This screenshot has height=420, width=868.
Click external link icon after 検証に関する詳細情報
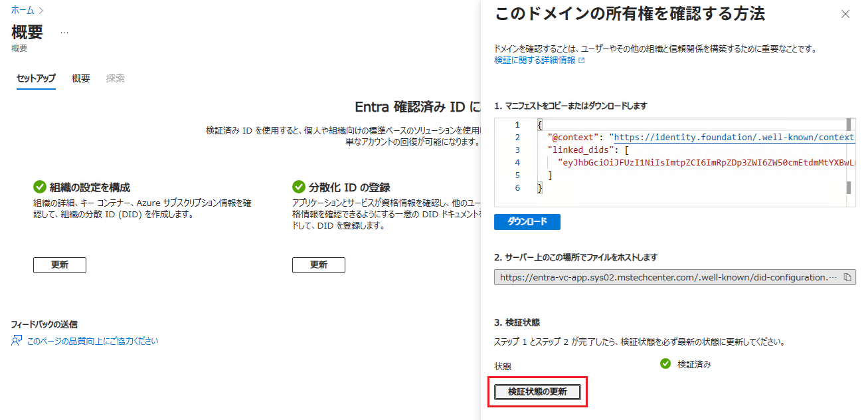coord(582,60)
